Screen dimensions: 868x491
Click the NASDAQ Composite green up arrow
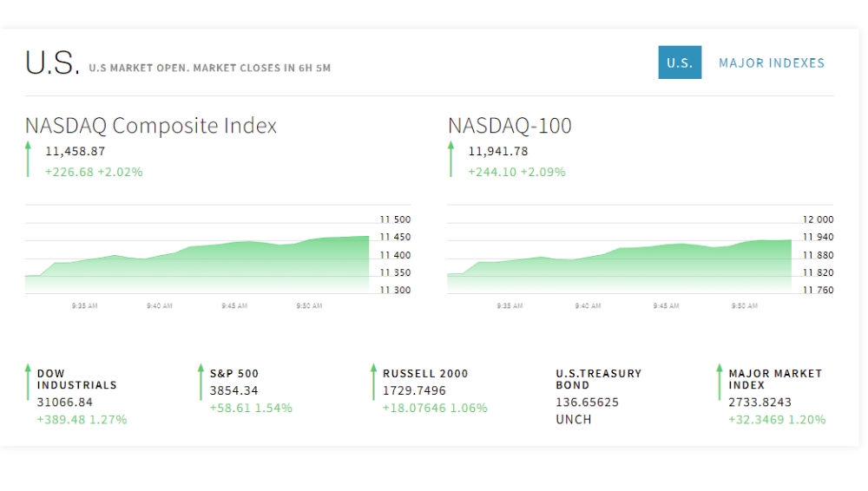tap(28, 160)
